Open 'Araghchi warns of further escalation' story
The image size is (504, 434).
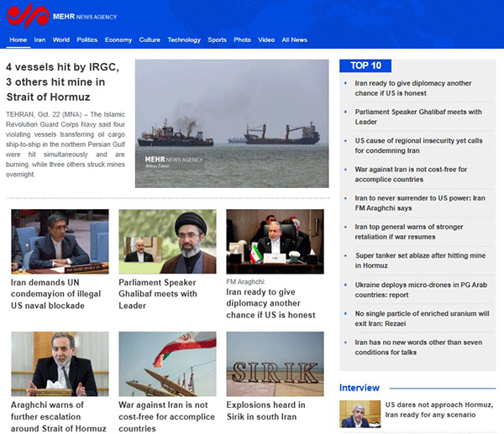pos(59,416)
